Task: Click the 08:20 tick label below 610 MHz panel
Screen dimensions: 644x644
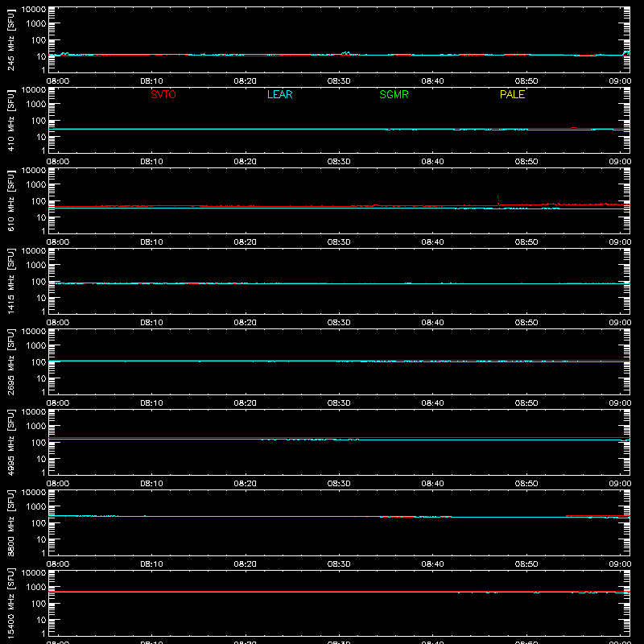Action: (x=246, y=242)
